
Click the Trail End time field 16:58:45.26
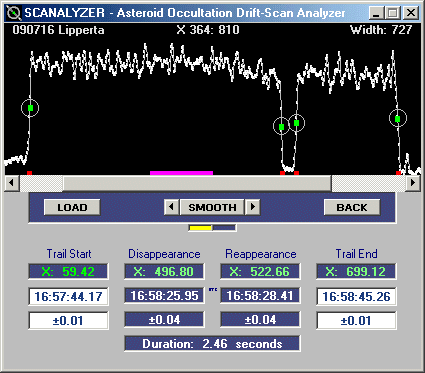[356, 296]
